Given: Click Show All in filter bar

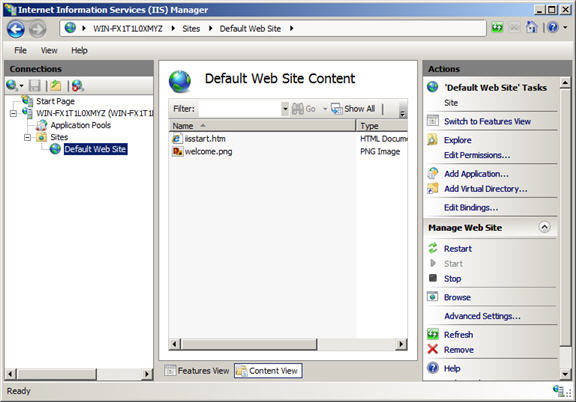Looking at the screenshot, I should coord(353,109).
